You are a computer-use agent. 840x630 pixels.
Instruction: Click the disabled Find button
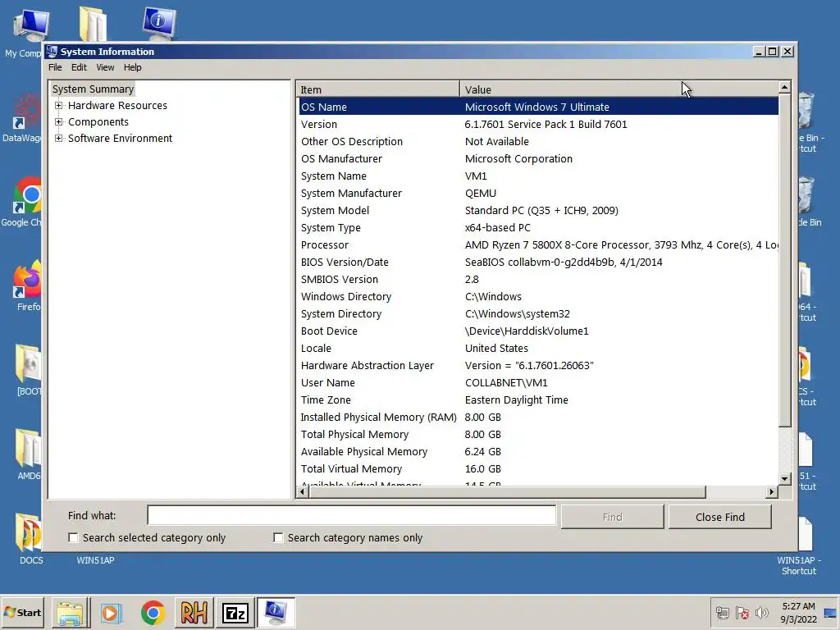point(612,517)
